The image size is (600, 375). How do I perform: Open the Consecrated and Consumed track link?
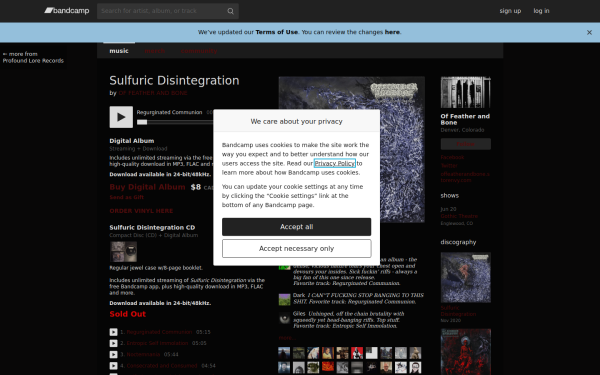162,366
